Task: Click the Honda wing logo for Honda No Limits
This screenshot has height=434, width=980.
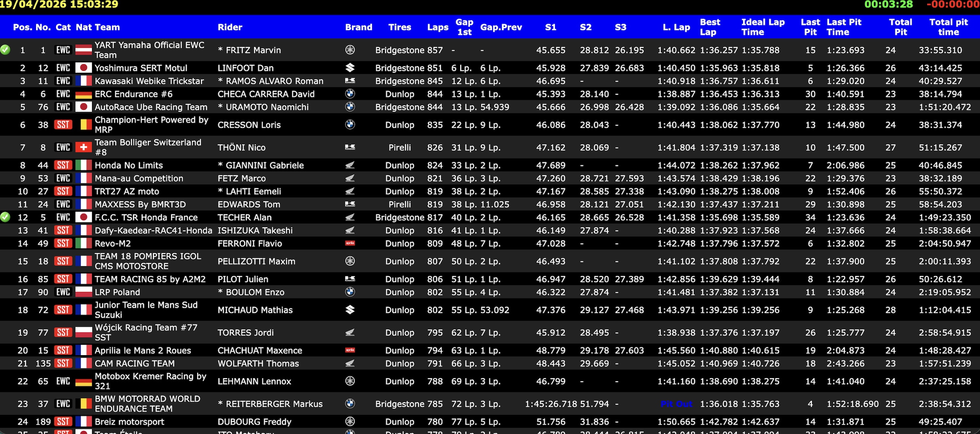Action: click(350, 165)
